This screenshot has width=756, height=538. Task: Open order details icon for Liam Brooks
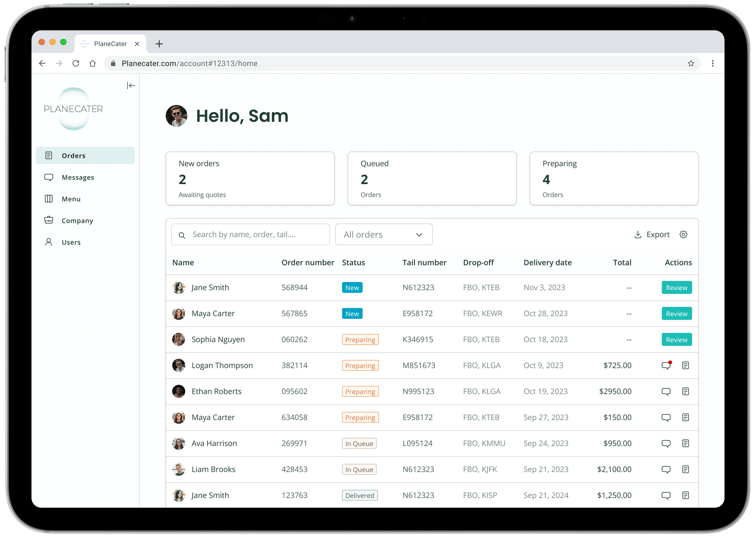point(685,469)
